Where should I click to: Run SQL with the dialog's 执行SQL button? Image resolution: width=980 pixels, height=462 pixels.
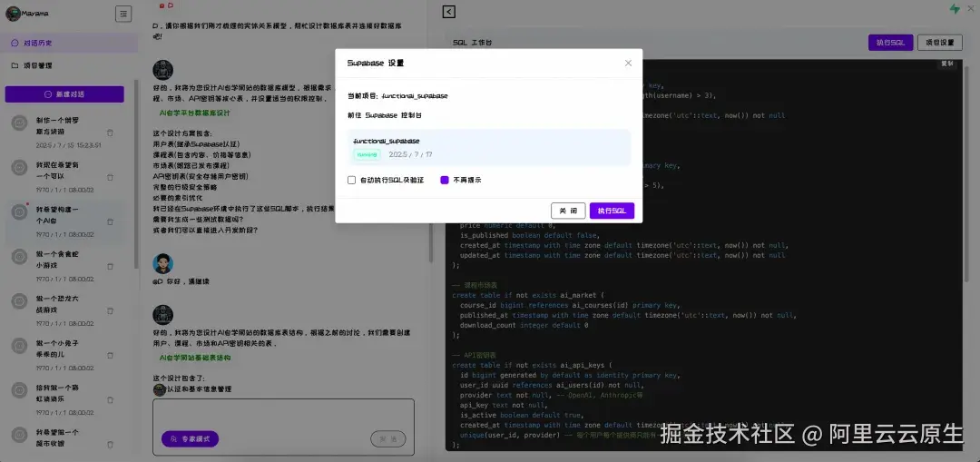tap(612, 211)
